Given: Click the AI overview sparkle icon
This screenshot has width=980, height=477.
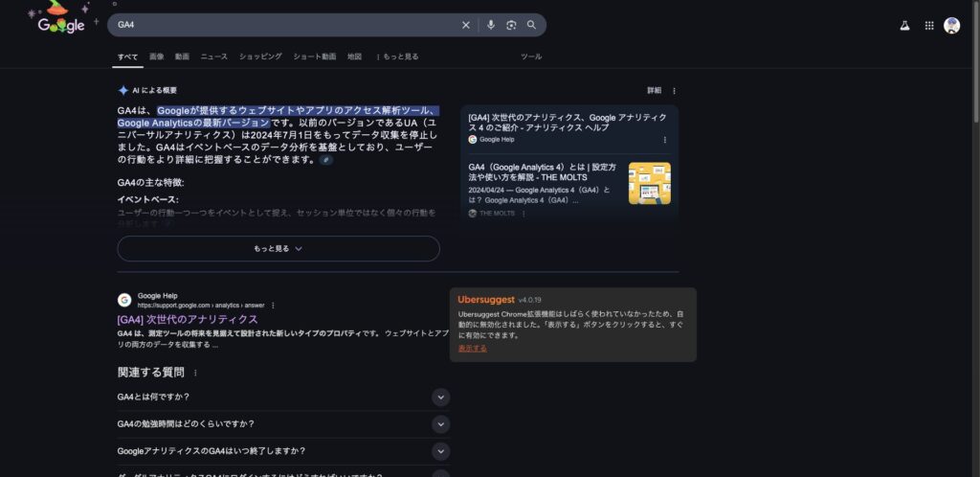Looking at the screenshot, I should tap(123, 90).
